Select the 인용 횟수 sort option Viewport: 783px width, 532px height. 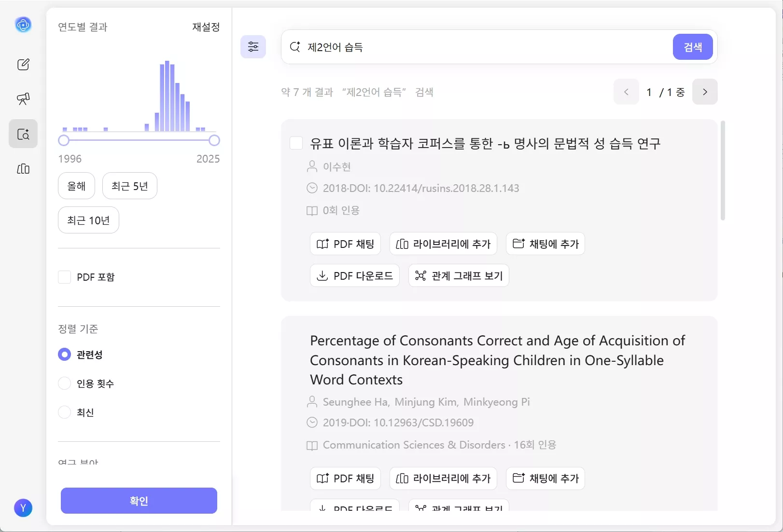(64, 383)
